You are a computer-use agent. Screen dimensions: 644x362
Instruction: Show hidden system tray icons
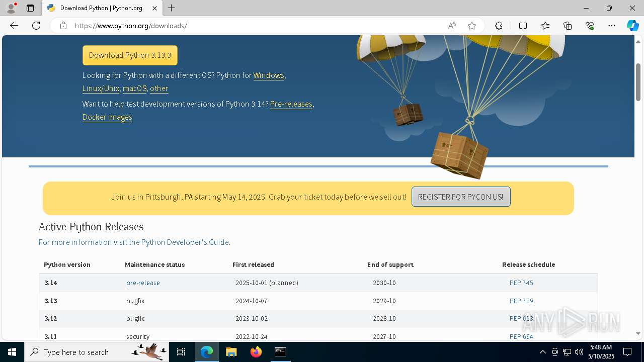pyautogui.click(x=542, y=352)
